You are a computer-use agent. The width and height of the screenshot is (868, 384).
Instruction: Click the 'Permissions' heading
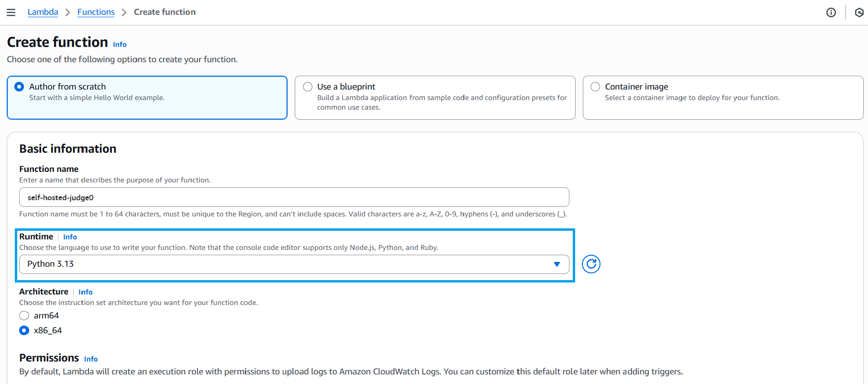49,358
